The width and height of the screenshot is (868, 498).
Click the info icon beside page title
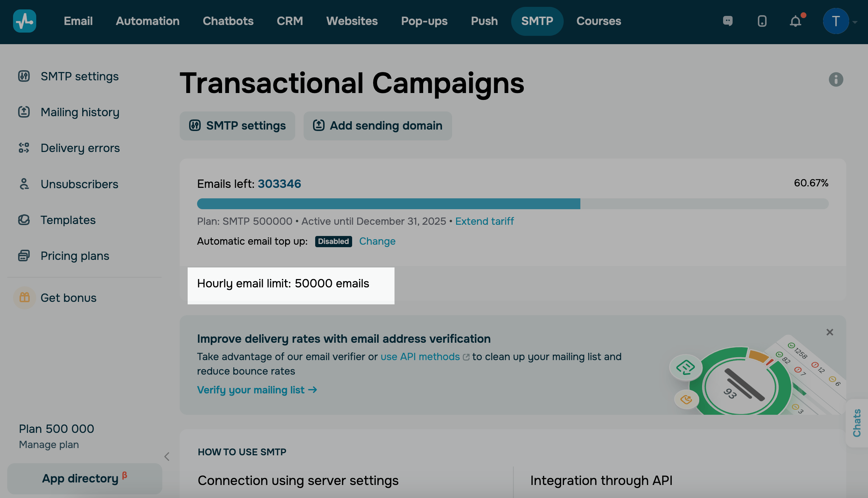836,80
